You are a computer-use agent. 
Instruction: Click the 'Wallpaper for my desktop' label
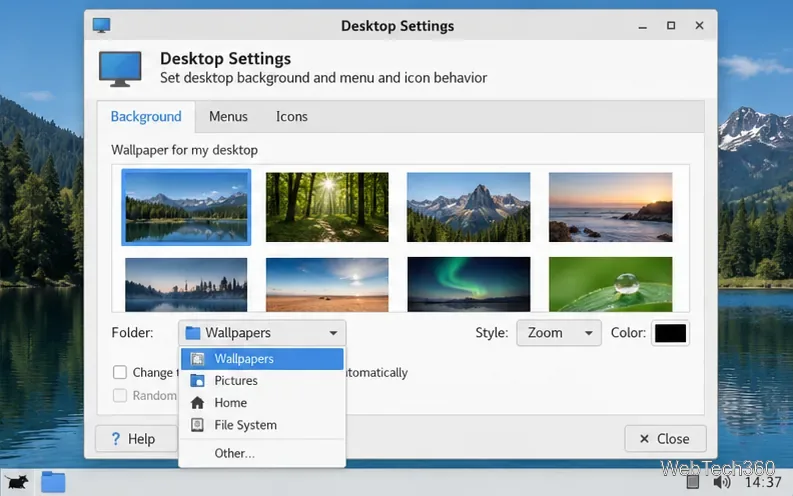[x=185, y=150]
